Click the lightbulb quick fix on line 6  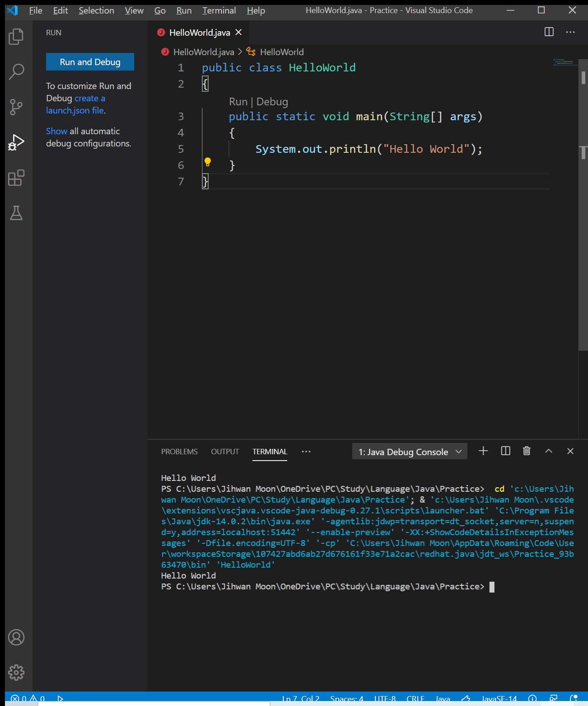[208, 161]
